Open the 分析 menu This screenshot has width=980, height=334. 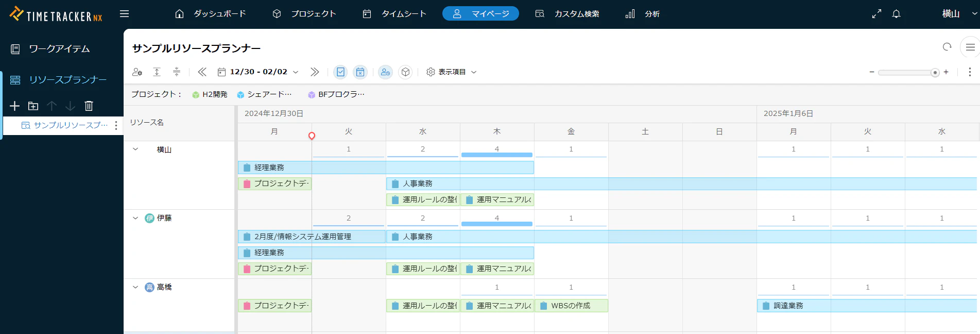coord(642,14)
